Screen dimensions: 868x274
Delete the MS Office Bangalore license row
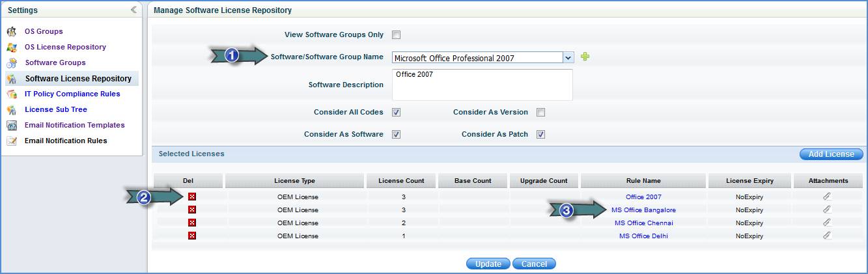click(x=192, y=210)
